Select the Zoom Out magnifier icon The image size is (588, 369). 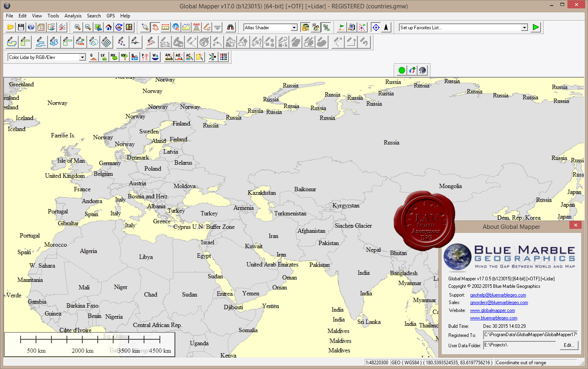88,27
